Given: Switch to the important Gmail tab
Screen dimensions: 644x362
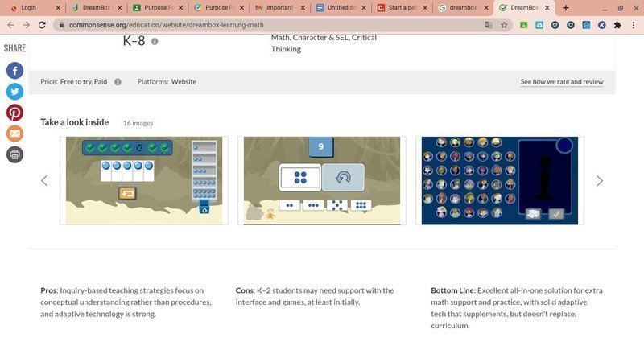Looking at the screenshot, I should [x=279, y=8].
